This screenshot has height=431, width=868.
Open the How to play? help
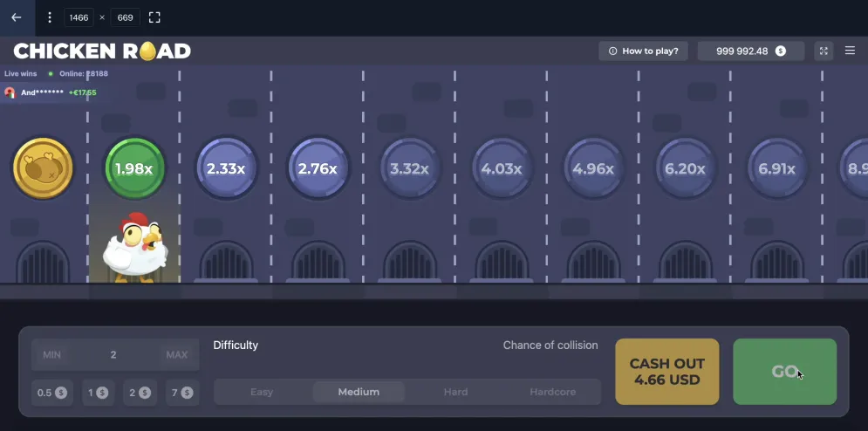[643, 51]
